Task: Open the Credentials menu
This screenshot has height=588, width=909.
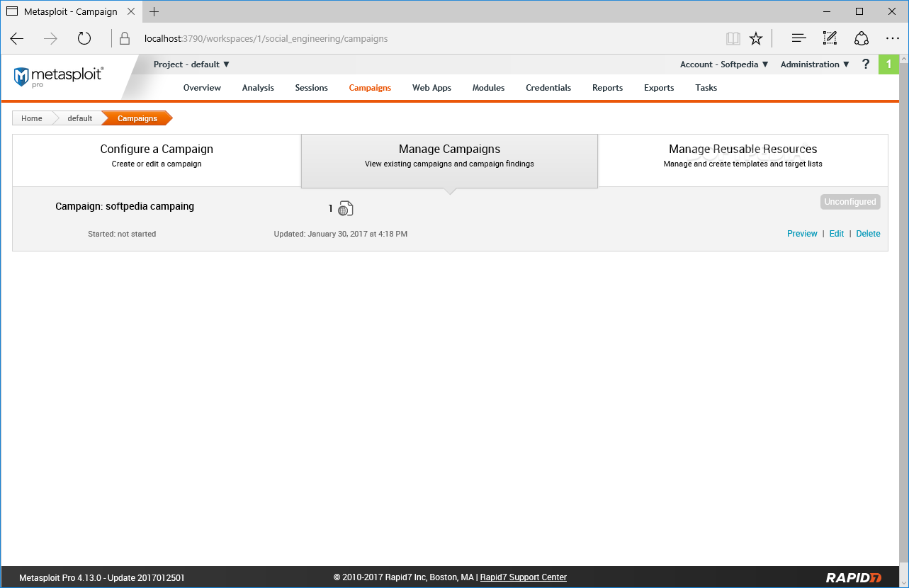Action: 548,88
